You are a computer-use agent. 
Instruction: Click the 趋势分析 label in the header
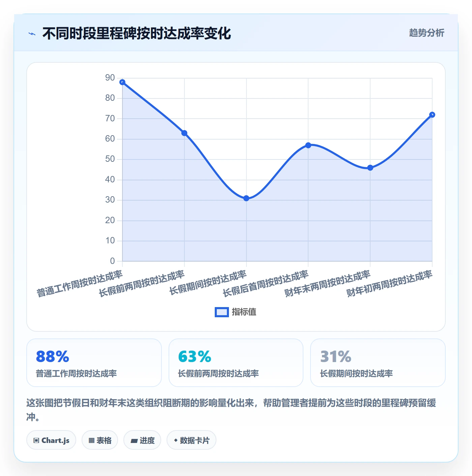click(426, 33)
